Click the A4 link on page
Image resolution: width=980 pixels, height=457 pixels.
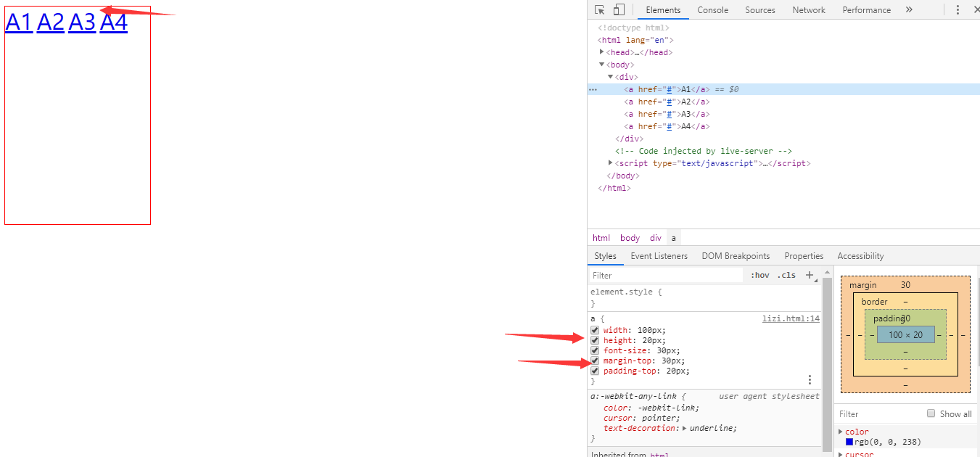(x=114, y=22)
